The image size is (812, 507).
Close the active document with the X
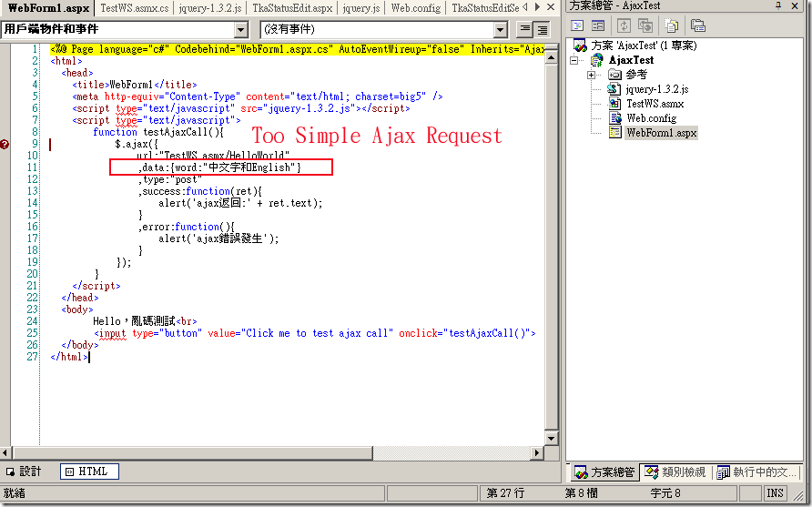coord(551,7)
